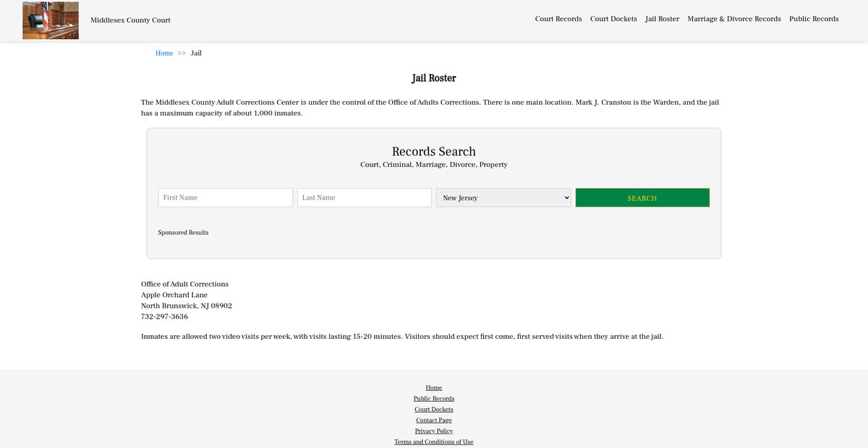868x448 pixels.
Task: Open the Court Records menu item
Action: tap(558, 19)
